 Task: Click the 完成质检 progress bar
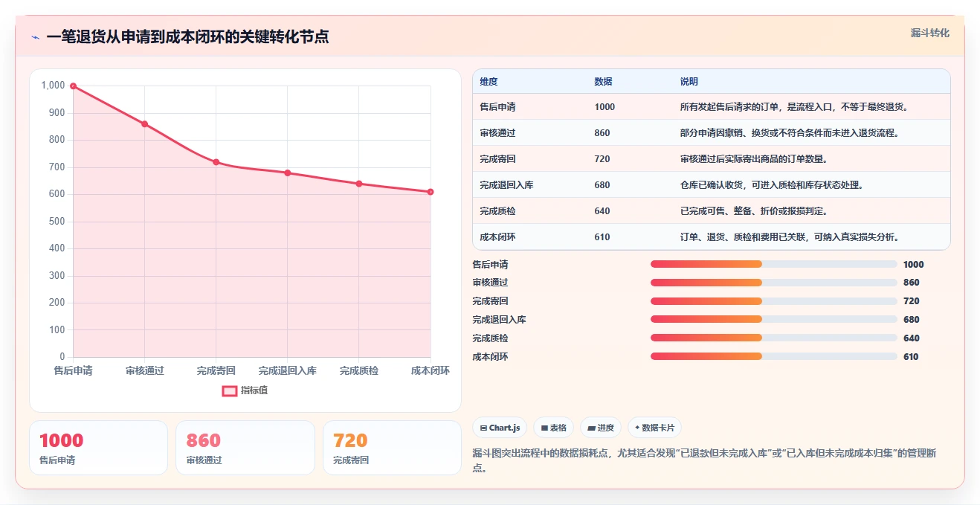point(773,338)
